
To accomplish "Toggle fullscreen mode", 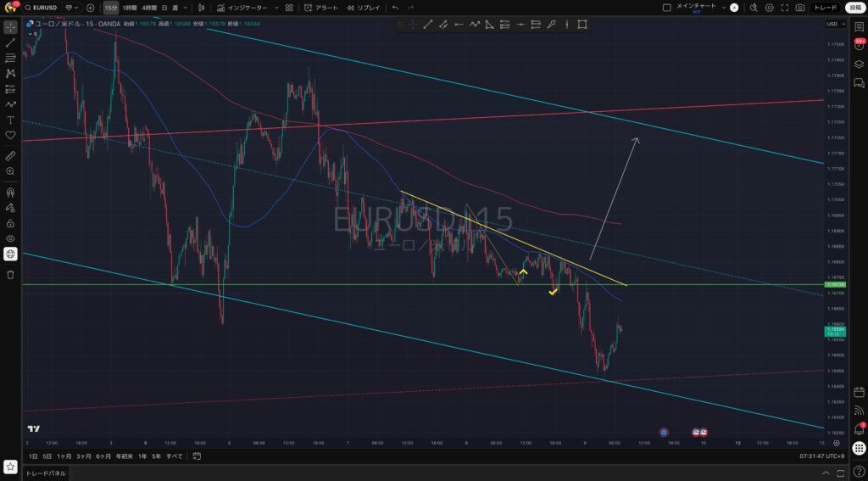I will tap(784, 8).
